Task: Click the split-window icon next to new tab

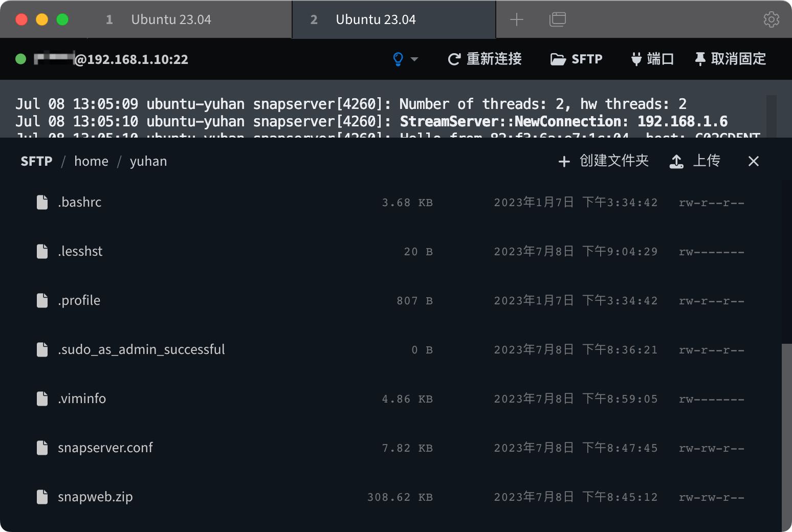Action: point(558,19)
